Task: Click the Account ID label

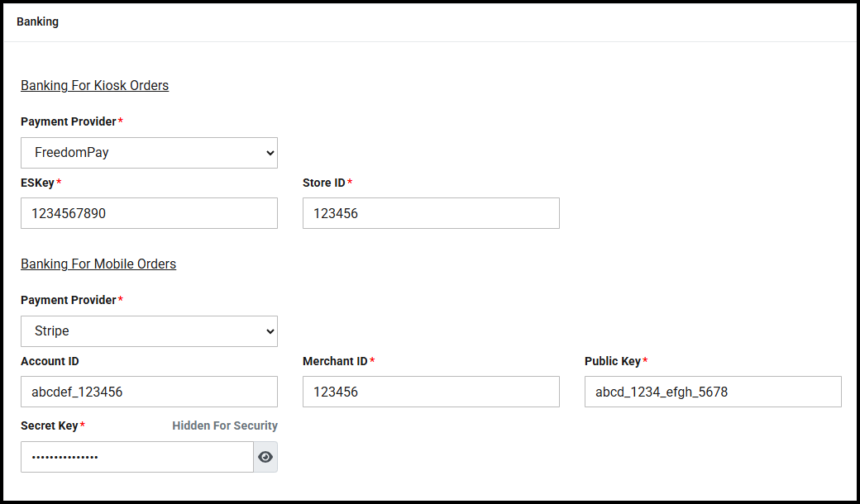Action: (x=50, y=361)
